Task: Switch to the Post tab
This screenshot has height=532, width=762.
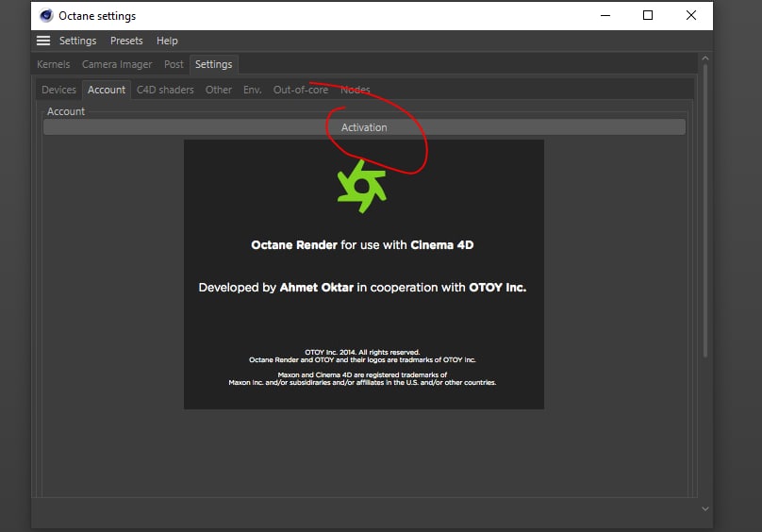Action: pyautogui.click(x=174, y=64)
